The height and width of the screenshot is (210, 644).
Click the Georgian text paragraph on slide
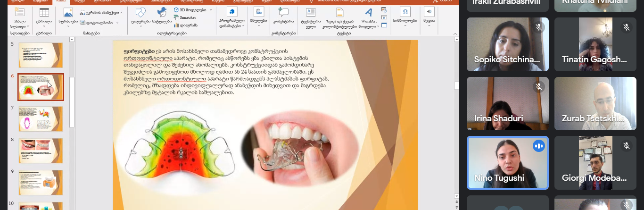click(x=226, y=72)
